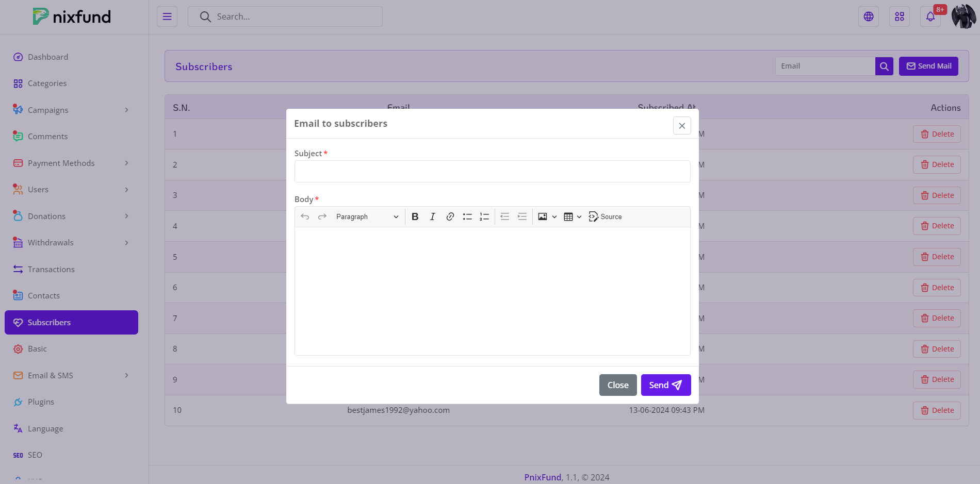This screenshot has height=484, width=980.
Task: Insert a link using the toolbar
Action: (450, 217)
